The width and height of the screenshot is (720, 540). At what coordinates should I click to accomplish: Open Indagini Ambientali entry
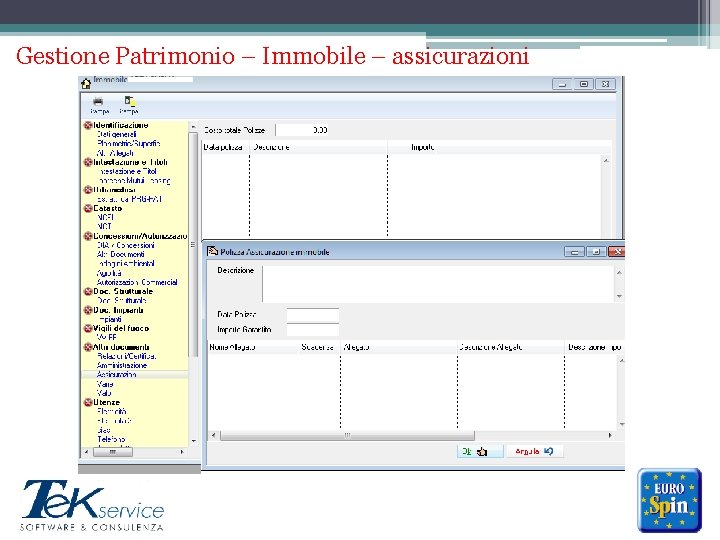coord(127,264)
